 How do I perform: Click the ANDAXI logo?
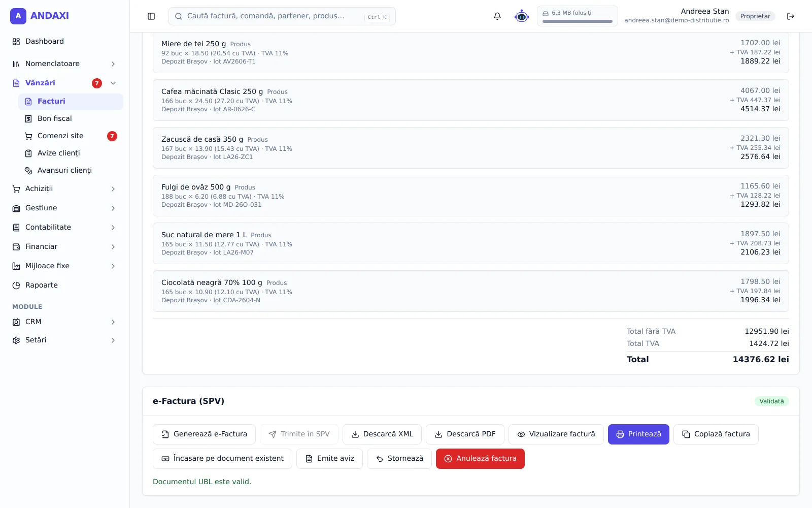pos(40,16)
